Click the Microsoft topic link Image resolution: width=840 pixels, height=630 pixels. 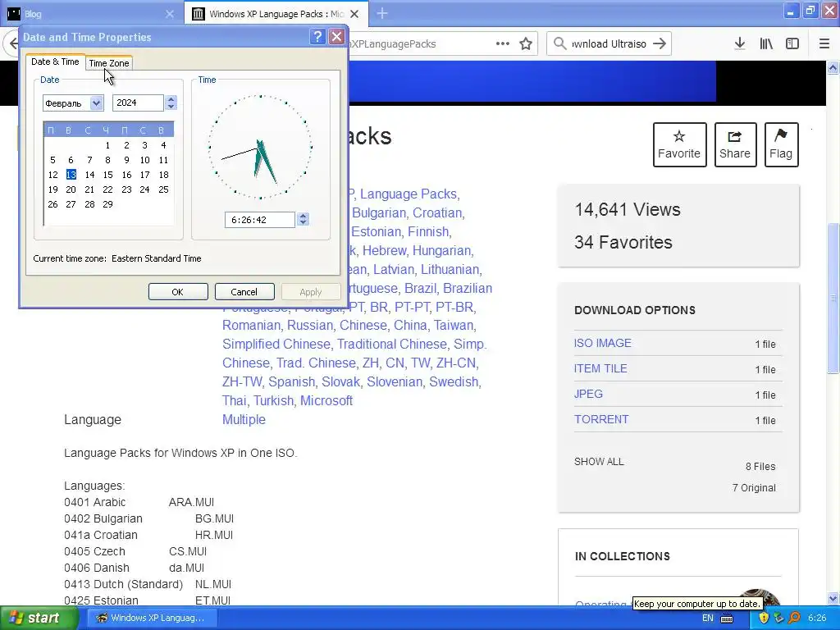(x=326, y=400)
